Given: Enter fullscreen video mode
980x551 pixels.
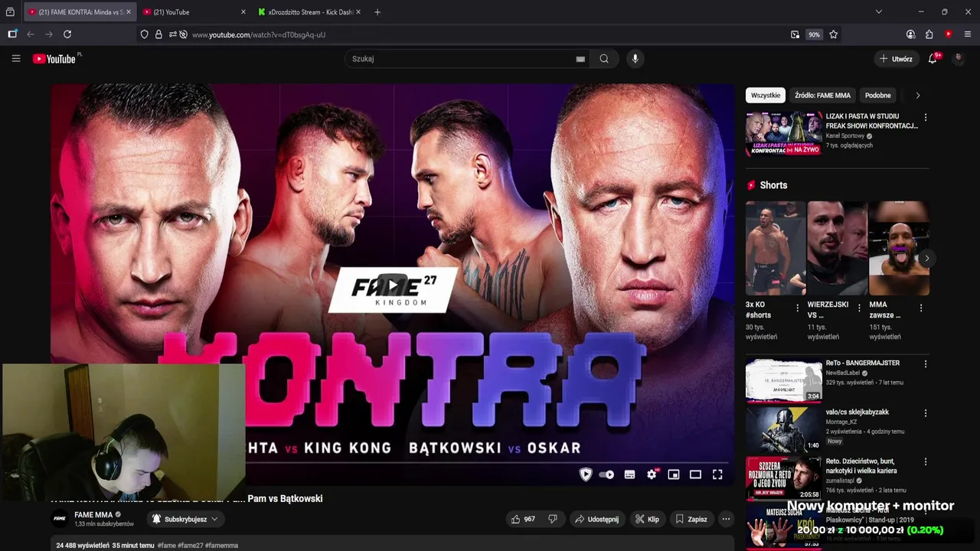Looking at the screenshot, I should click(x=717, y=474).
